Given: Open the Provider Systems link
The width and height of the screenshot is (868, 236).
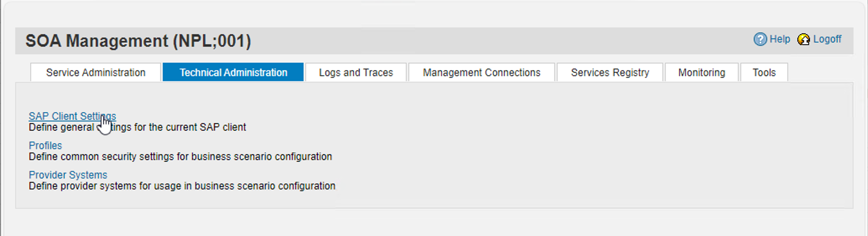Looking at the screenshot, I should pos(68,175).
